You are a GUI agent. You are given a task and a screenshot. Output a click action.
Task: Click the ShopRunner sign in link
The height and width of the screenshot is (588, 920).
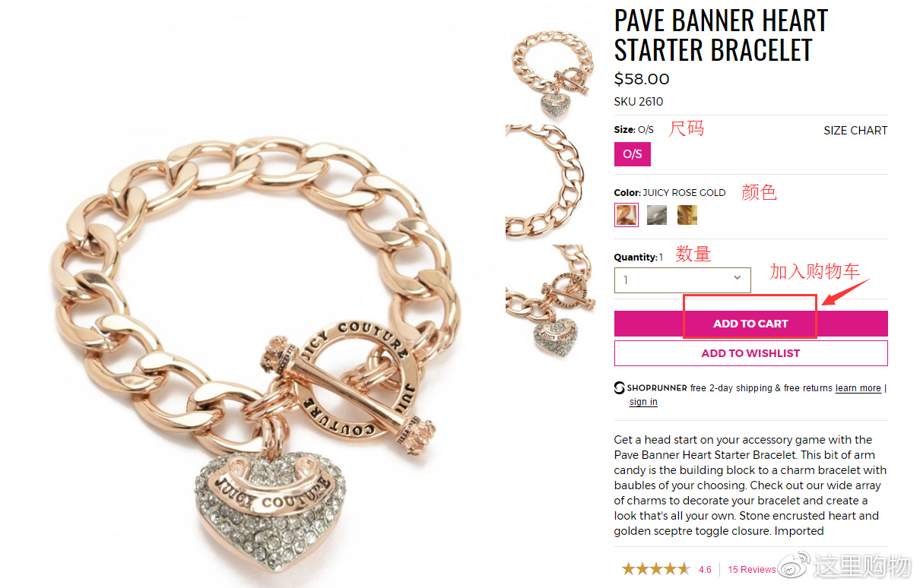coord(643,402)
